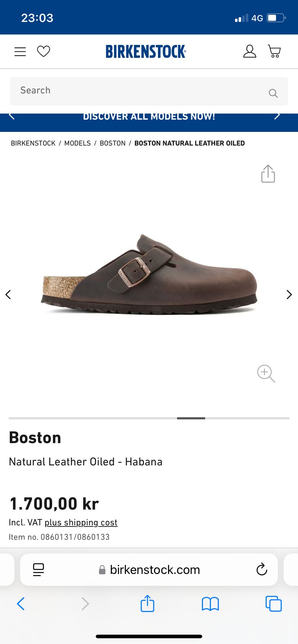
Task: Advance banner with right chevron
Action: pos(277,116)
